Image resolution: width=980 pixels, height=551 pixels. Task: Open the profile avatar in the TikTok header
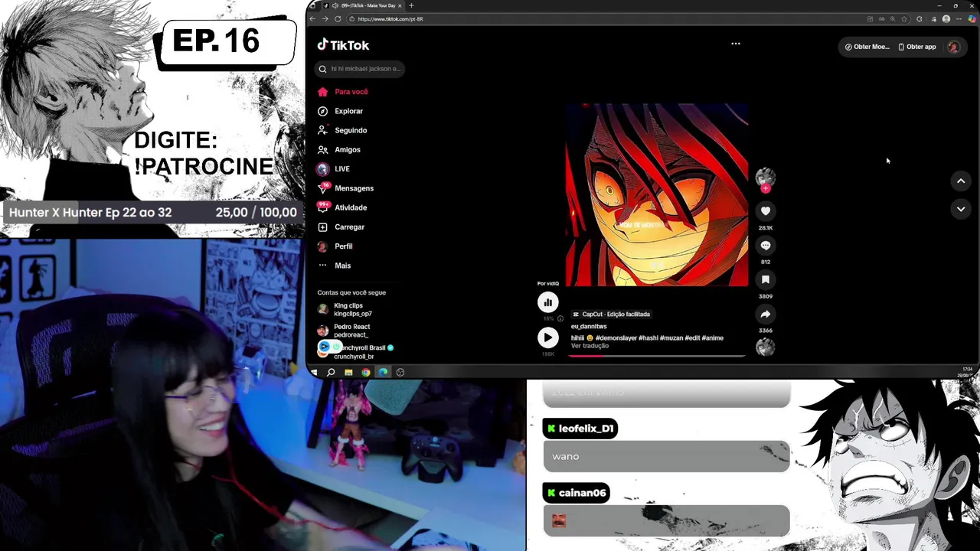click(953, 47)
